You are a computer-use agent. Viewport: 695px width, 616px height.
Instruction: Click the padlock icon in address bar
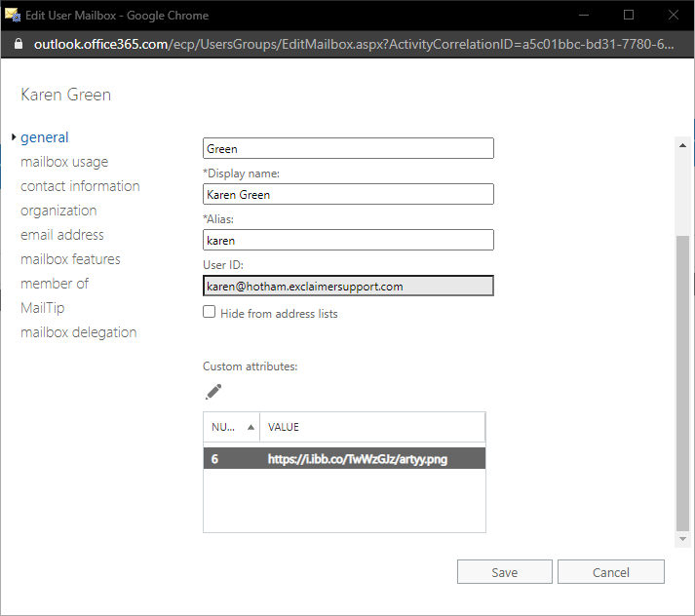[16, 45]
